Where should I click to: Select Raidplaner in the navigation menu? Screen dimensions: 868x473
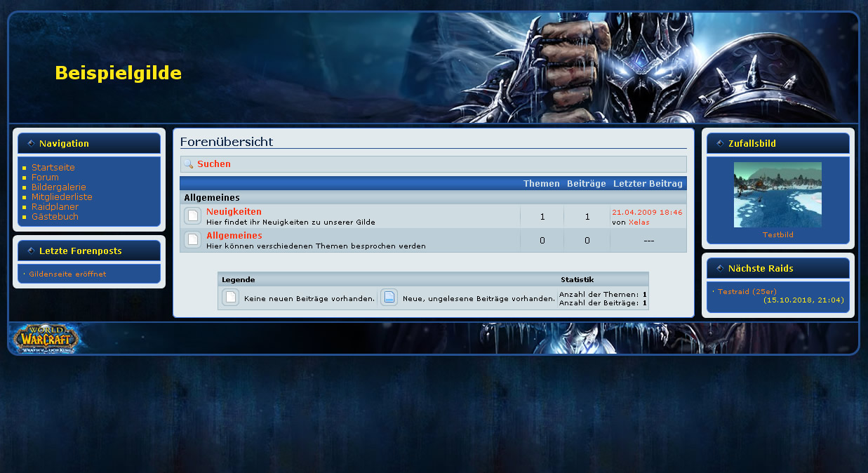pyautogui.click(x=55, y=207)
